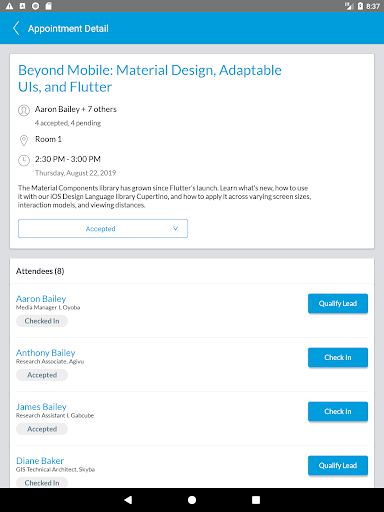Tap the Android home circle button

tap(192, 500)
